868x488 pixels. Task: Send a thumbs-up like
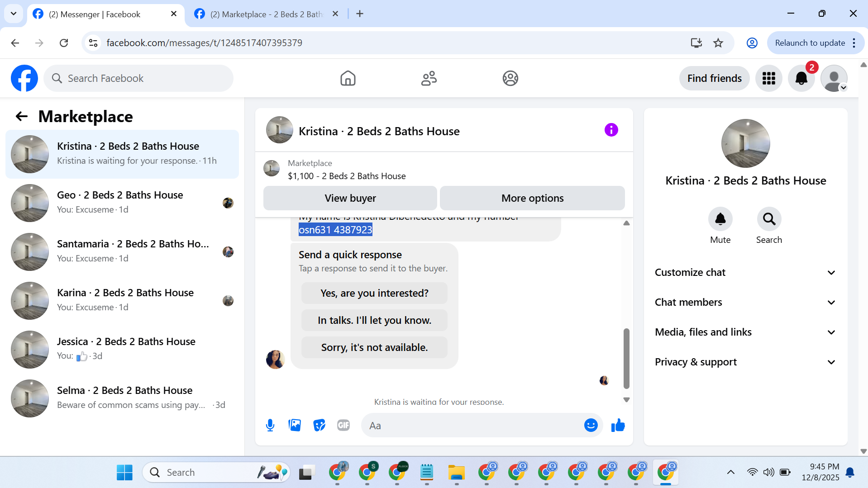coord(618,425)
